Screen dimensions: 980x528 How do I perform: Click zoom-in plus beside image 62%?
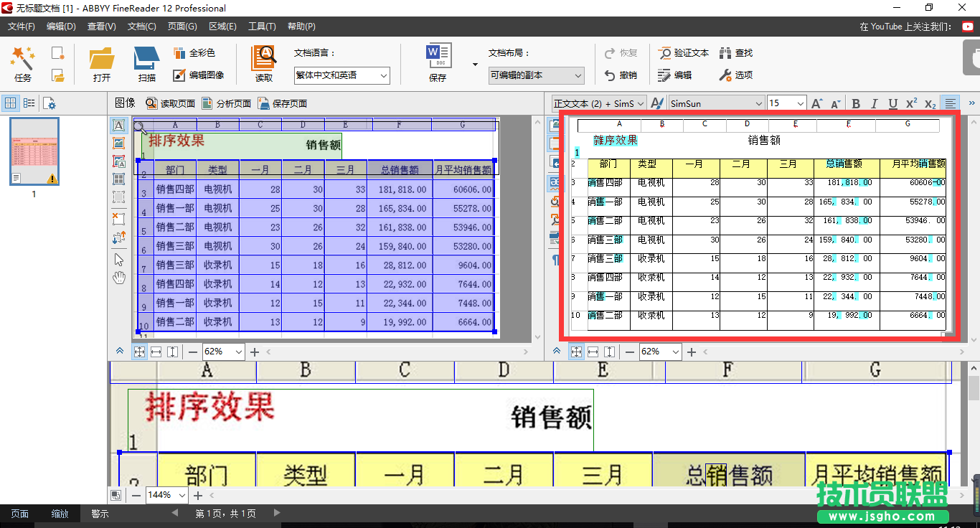(x=255, y=352)
